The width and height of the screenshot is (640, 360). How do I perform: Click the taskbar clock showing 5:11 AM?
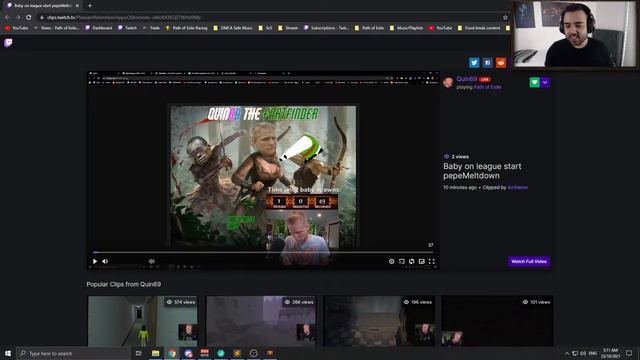click(x=611, y=353)
